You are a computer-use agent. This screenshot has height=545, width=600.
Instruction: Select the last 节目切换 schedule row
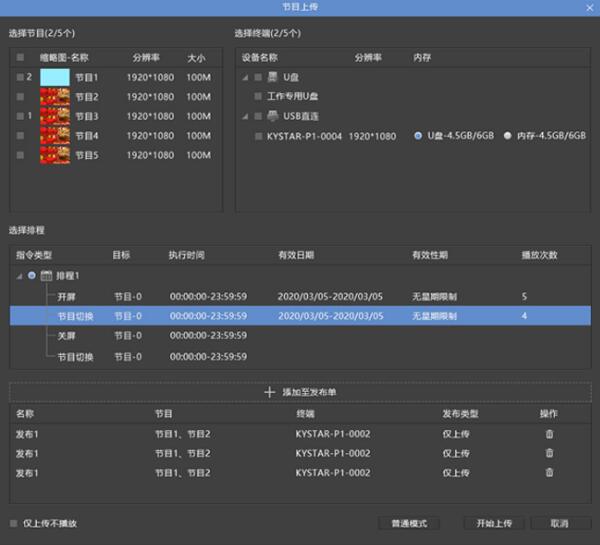pos(300,357)
